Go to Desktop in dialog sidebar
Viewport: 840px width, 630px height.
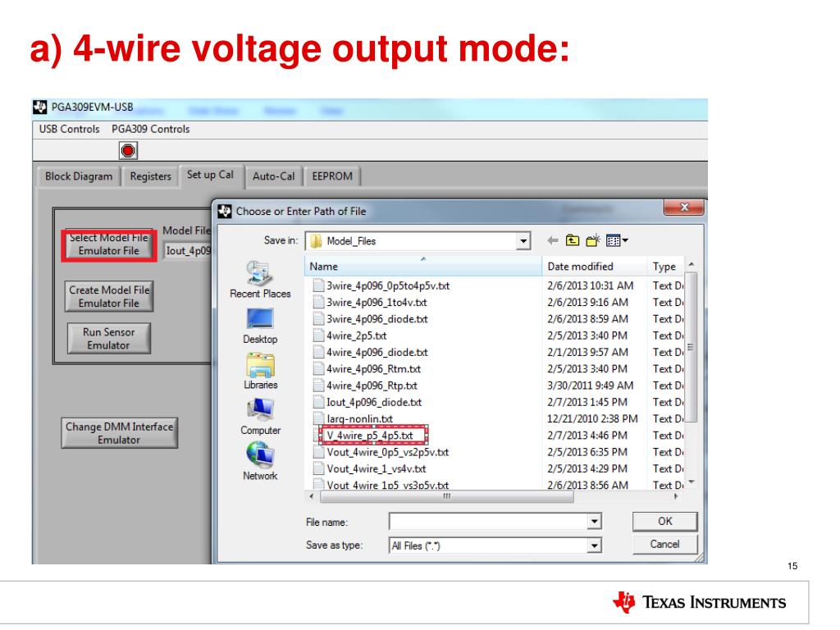coord(260,326)
